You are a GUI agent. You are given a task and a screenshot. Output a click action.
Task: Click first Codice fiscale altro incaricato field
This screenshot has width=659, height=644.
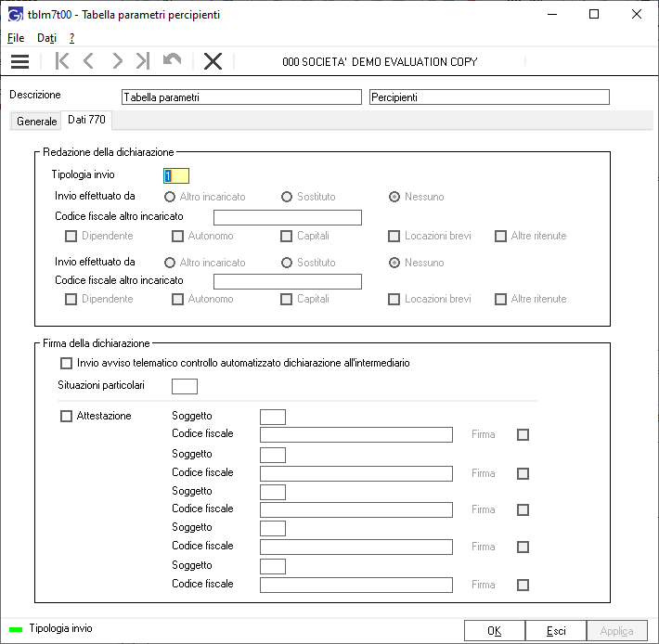click(288, 218)
